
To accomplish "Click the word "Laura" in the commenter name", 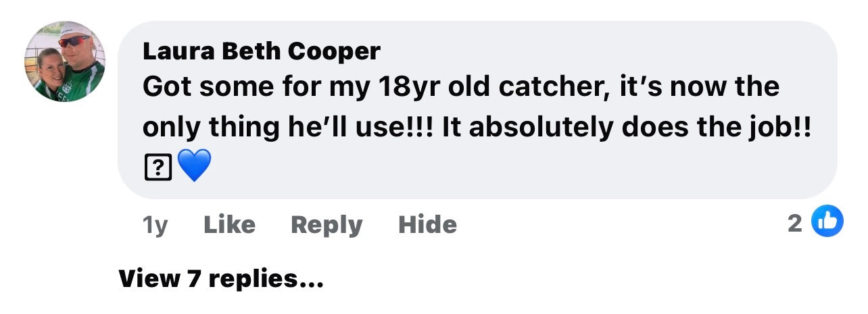I will tap(169, 51).
